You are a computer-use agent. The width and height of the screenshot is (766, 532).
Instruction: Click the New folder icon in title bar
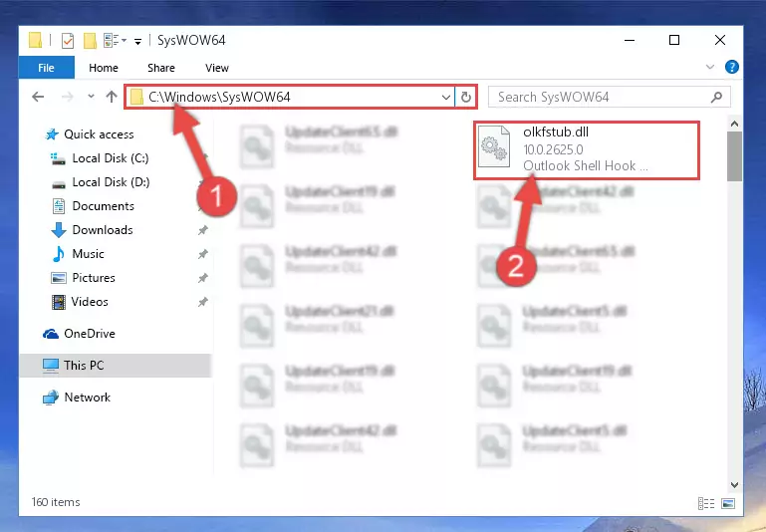[90, 41]
